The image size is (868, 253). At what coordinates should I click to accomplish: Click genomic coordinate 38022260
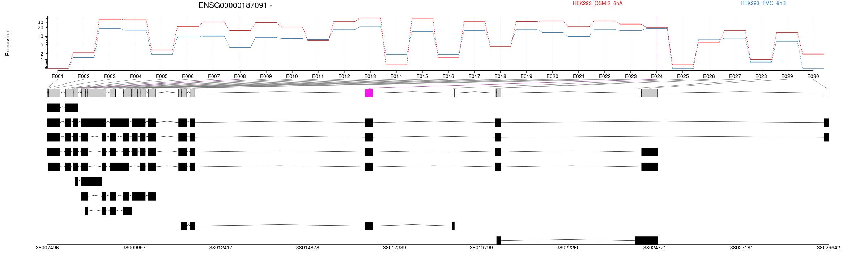tap(568, 248)
